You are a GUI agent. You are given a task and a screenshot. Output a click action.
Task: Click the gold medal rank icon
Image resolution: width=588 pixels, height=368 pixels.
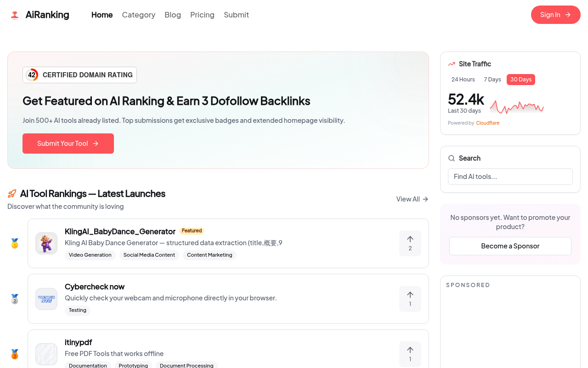pyautogui.click(x=15, y=243)
